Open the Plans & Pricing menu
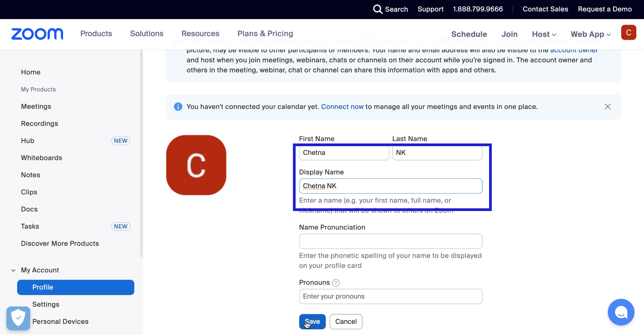The height and width of the screenshot is (335, 644). [x=265, y=33]
